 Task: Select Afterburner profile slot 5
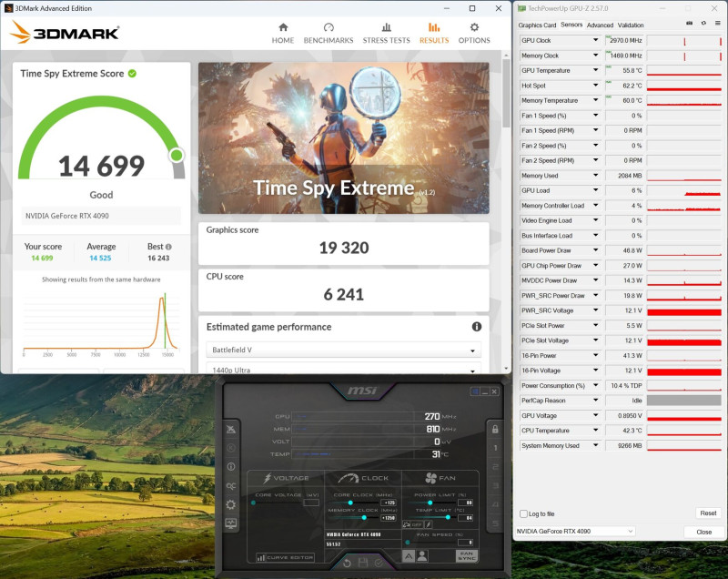tap(495, 523)
